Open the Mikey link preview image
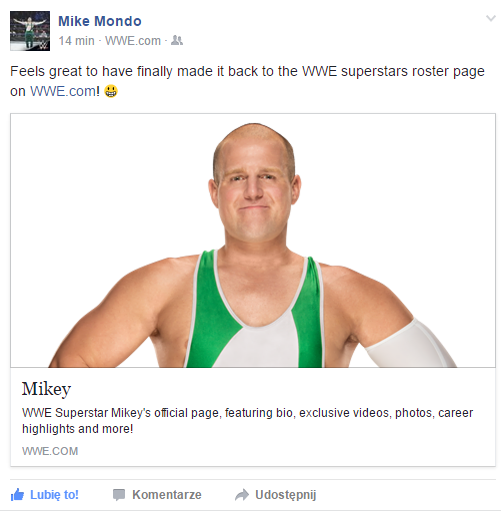 [253, 241]
